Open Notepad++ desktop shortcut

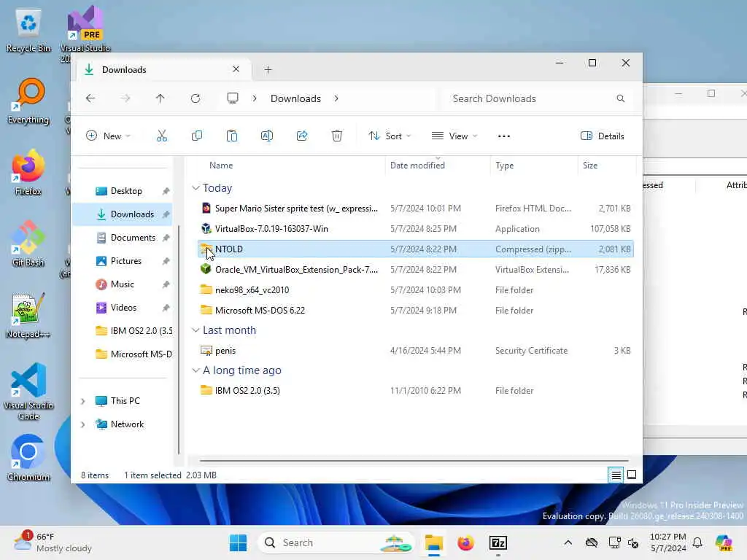click(28, 315)
